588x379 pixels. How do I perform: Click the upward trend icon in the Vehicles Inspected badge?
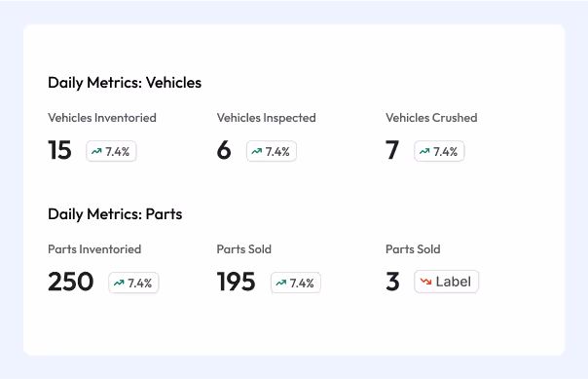257,151
